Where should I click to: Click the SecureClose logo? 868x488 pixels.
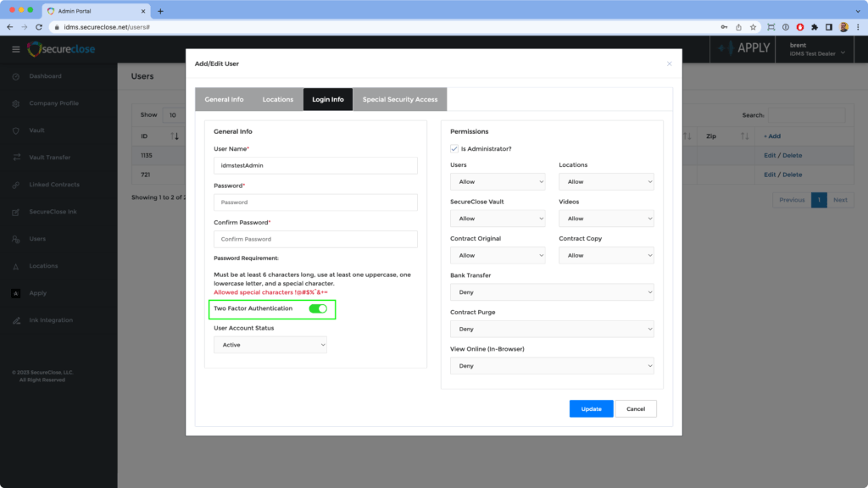[61, 49]
